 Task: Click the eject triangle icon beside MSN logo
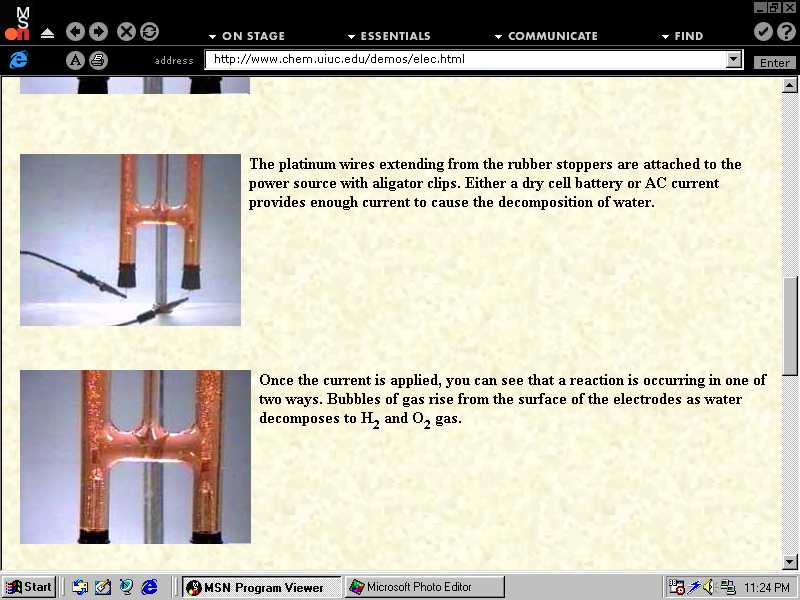(48, 33)
